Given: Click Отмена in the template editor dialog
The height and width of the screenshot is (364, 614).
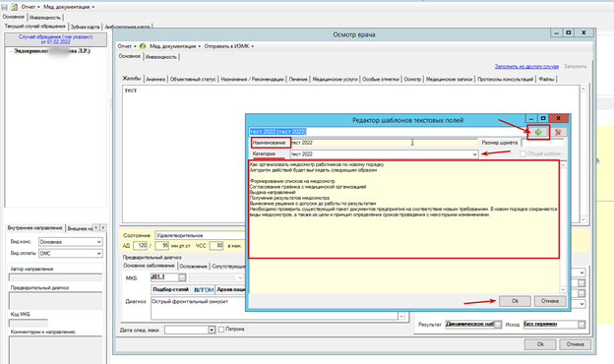Looking at the screenshot, I should tap(550, 301).
